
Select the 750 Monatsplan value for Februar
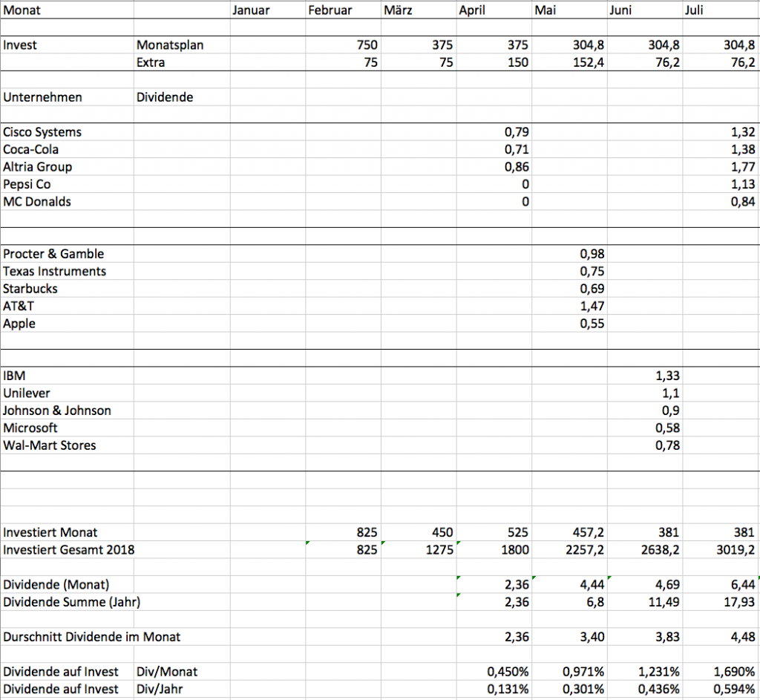click(367, 45)
